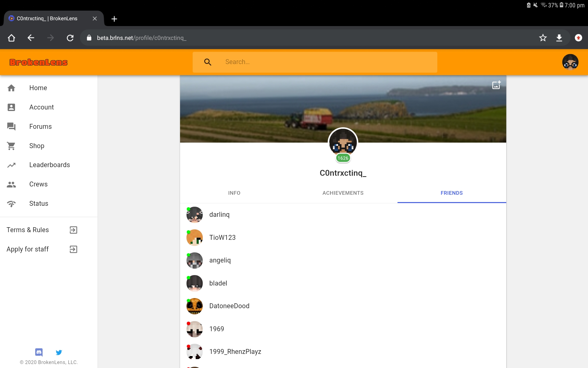Open the Crews page
Image resolution: width=588 pixels, height=368 pixels.
[49, 184]
